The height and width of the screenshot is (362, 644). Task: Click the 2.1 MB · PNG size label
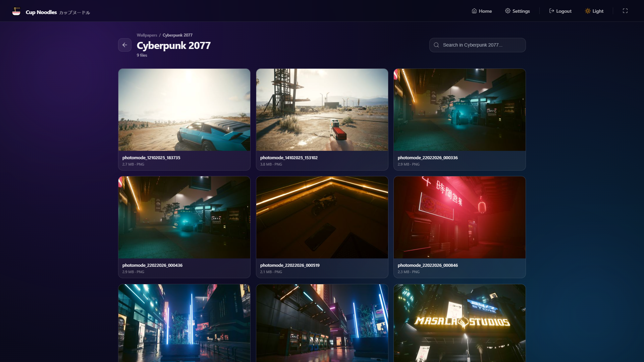click(x=271, y=272)
